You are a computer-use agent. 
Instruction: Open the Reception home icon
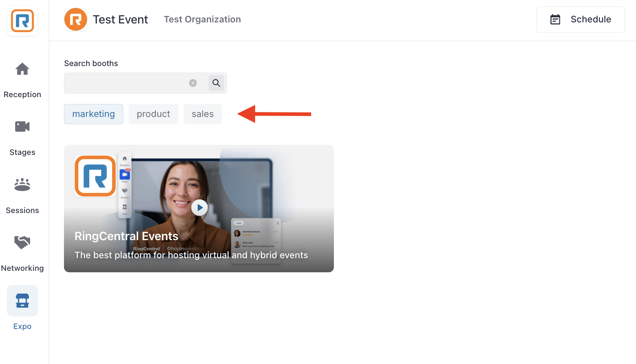(x=22, y=69)
